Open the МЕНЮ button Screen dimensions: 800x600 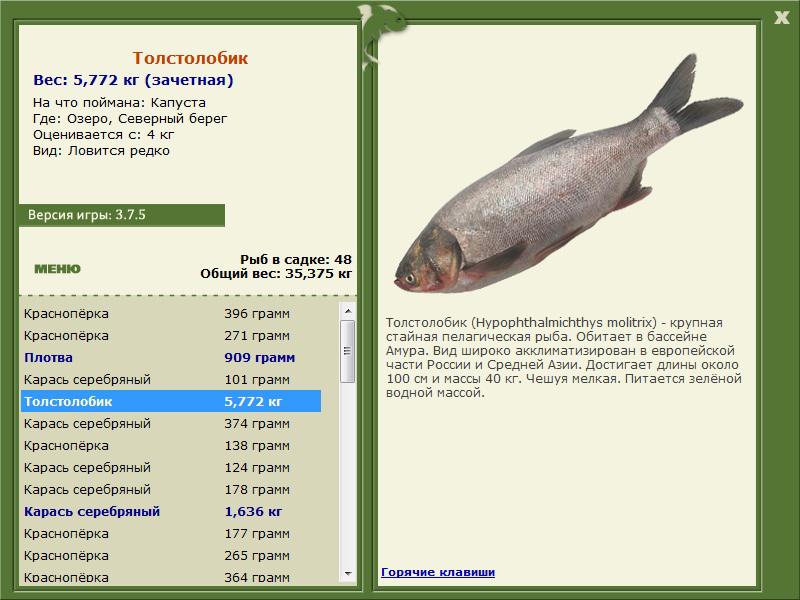pyautogui.click(x=57, y=269)
